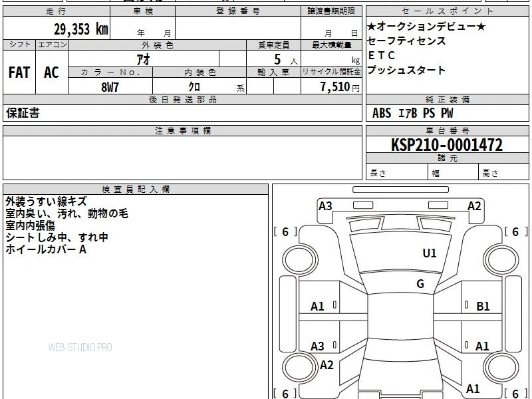Image resolution: width=532 pixels, height=399 pixels.
Task: Select the 外装うすい線キズ inspector note
Action: point(46,201)
